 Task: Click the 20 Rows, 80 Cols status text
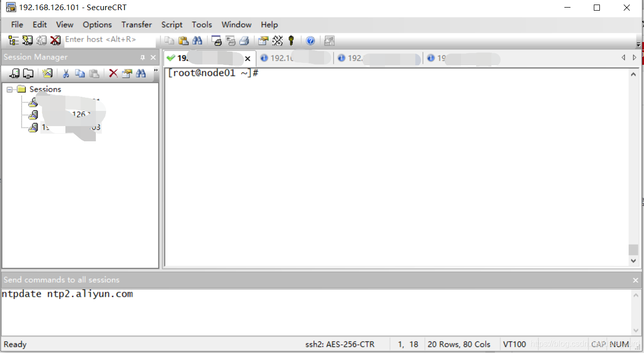tap(459, 344)
